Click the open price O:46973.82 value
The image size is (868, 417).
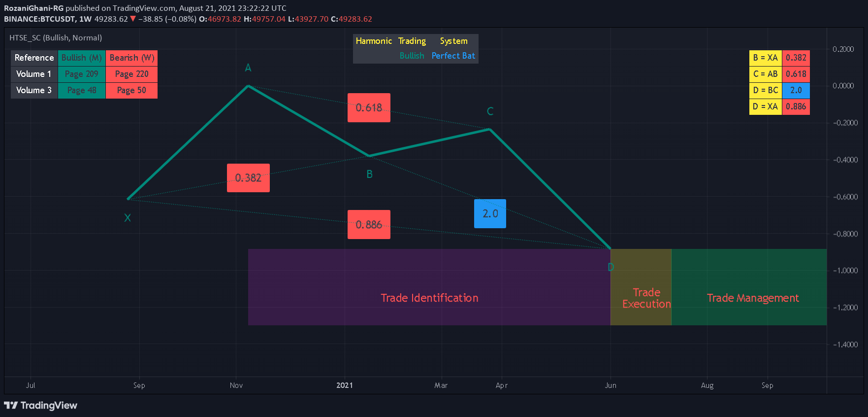point(220,19)
